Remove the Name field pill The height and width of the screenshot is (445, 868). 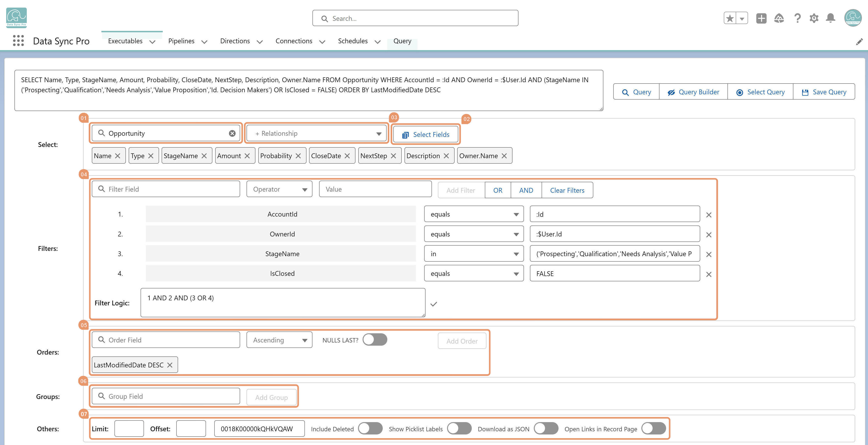coord(118,156)
